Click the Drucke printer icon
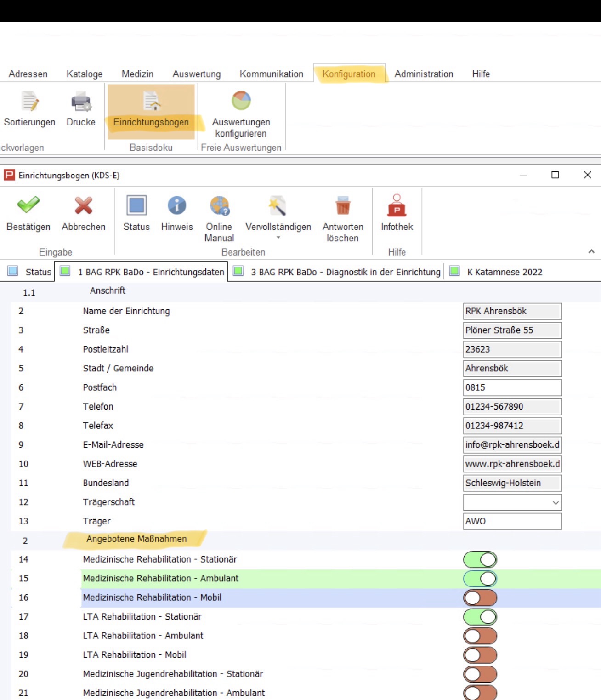Image resolution: width=601 pixels, height=700 pixels. [x=81, y=102]
